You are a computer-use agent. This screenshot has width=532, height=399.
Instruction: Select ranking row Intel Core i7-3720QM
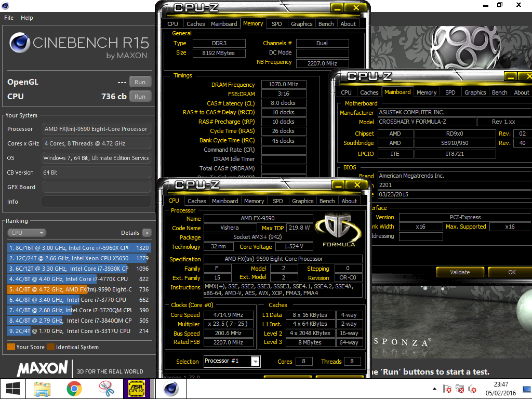[79, 310]
